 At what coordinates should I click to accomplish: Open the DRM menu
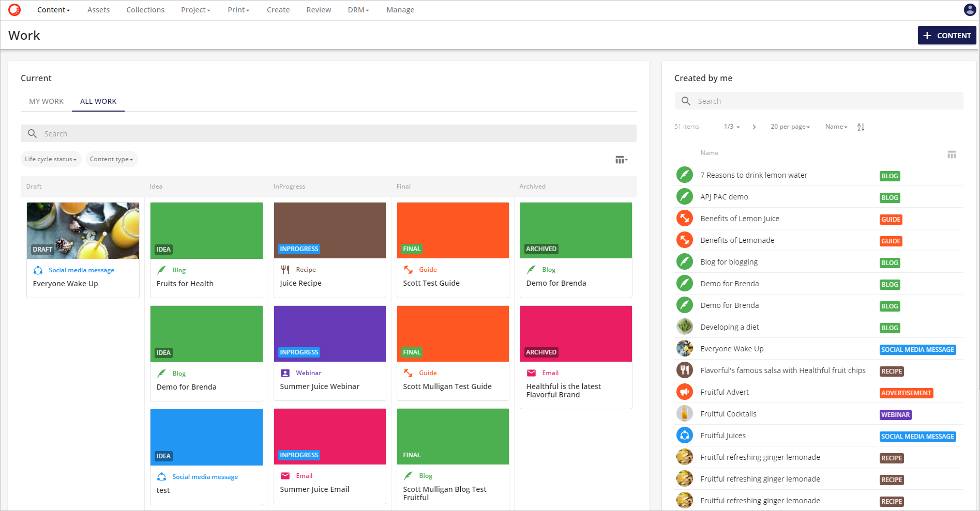357,9
